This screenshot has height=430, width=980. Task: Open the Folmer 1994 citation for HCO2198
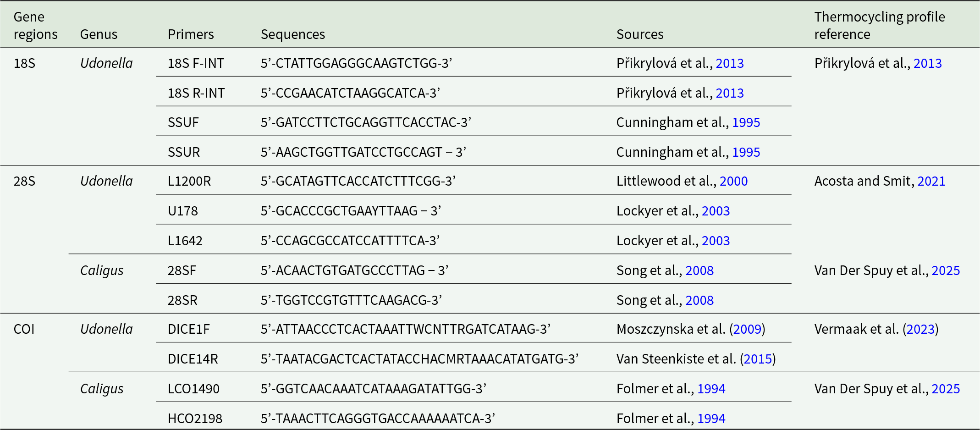[x=711, y=419]
